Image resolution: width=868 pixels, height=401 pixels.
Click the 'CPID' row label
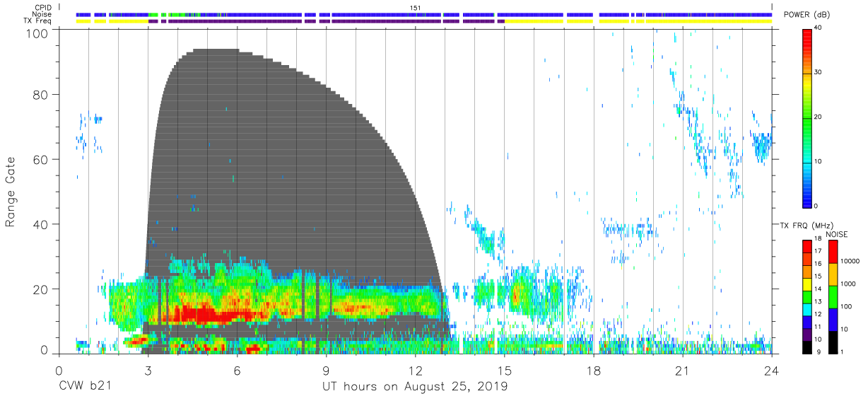[42, 7]
